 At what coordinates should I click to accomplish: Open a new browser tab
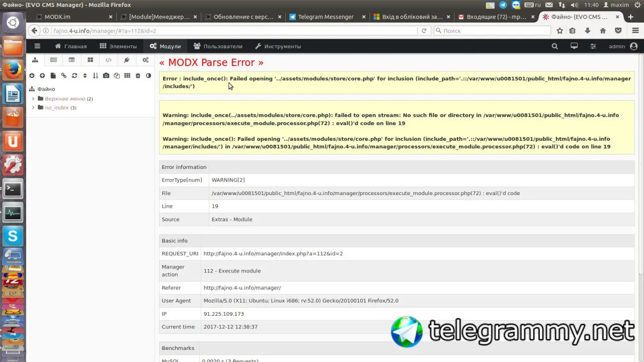pyautogui.click(x=630, y=17)
